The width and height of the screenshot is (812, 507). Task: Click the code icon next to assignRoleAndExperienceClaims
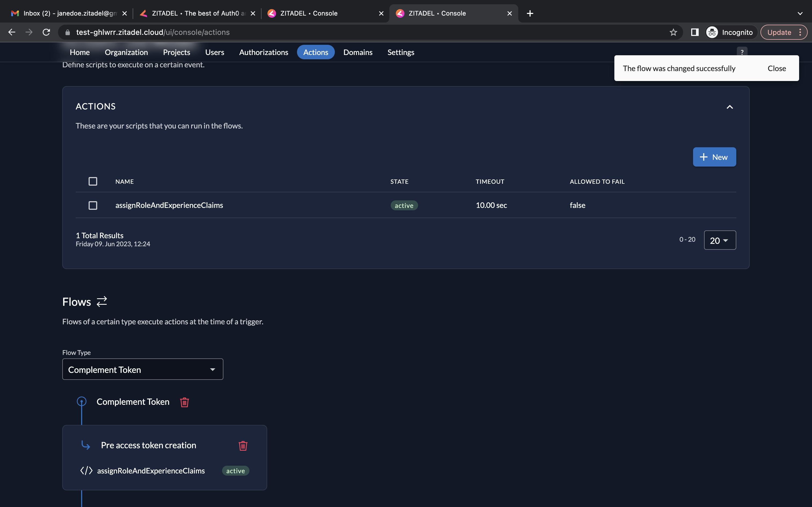(x=86, y=471)
